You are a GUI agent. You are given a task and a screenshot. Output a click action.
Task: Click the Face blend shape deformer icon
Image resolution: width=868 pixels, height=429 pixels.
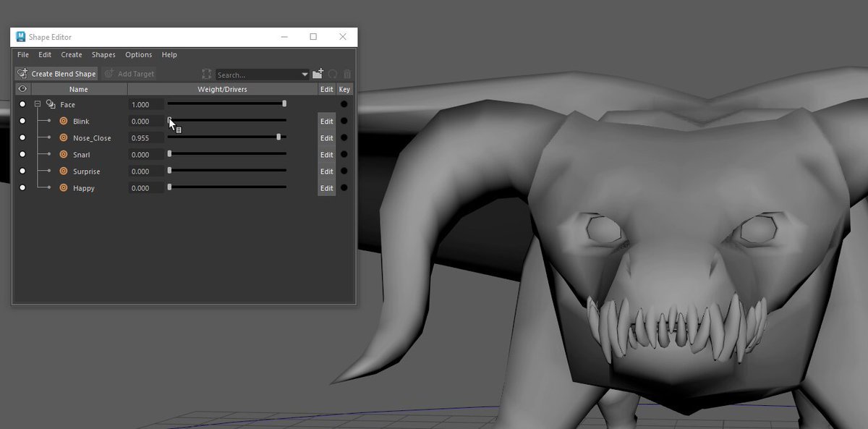[51, 104]
